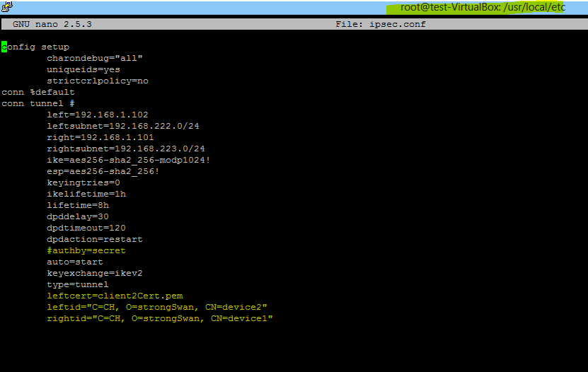
Task: Click the leftid line with CN=device2
Action: 157,307
